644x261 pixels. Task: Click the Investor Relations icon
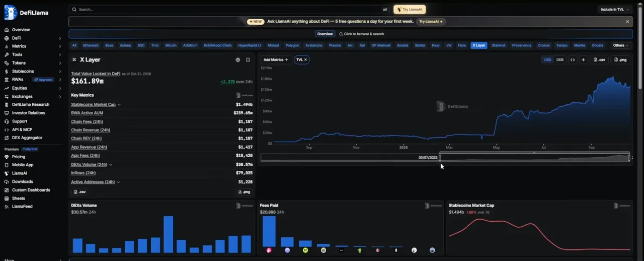pyautogui.click(x=7, y=113)
